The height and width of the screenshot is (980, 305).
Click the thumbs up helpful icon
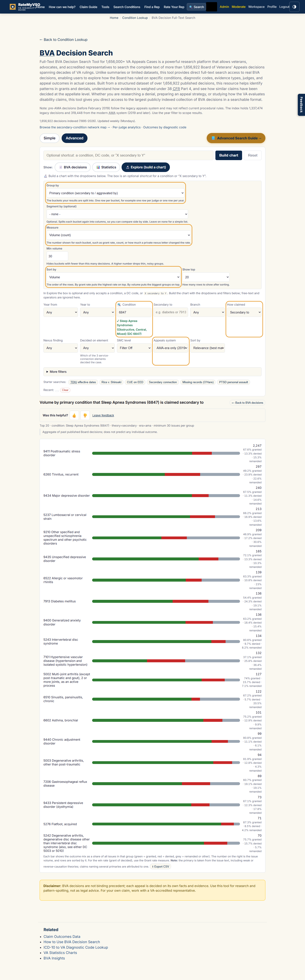click(74, 415)
